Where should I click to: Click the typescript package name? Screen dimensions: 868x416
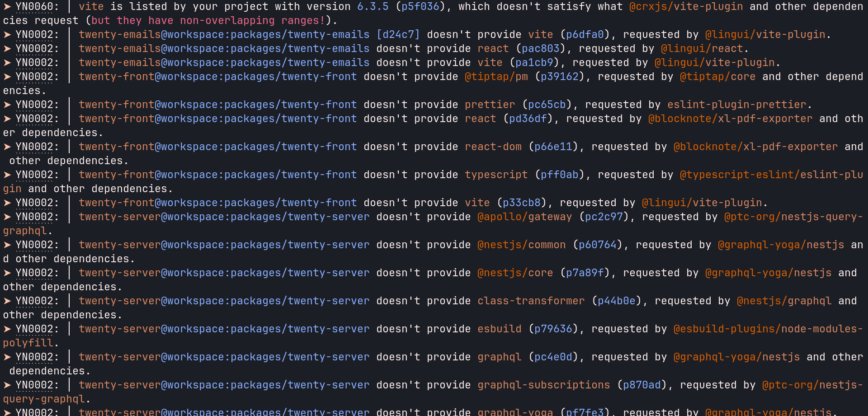coord(496,175)
